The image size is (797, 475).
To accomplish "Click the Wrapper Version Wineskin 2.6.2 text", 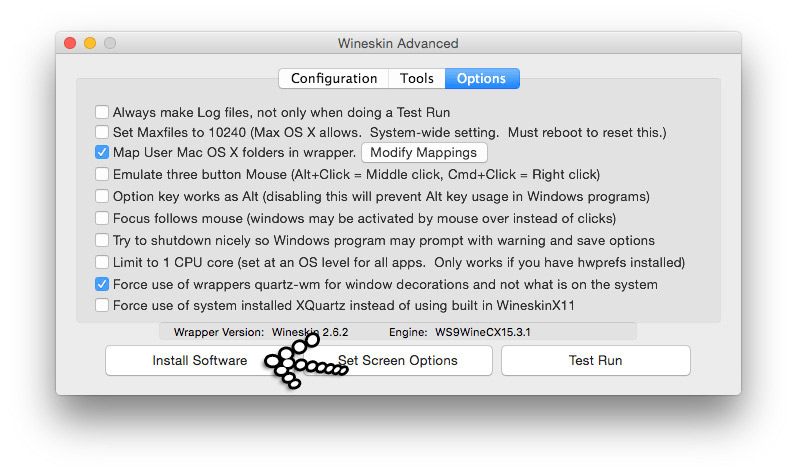I will (x=261, y=332).
